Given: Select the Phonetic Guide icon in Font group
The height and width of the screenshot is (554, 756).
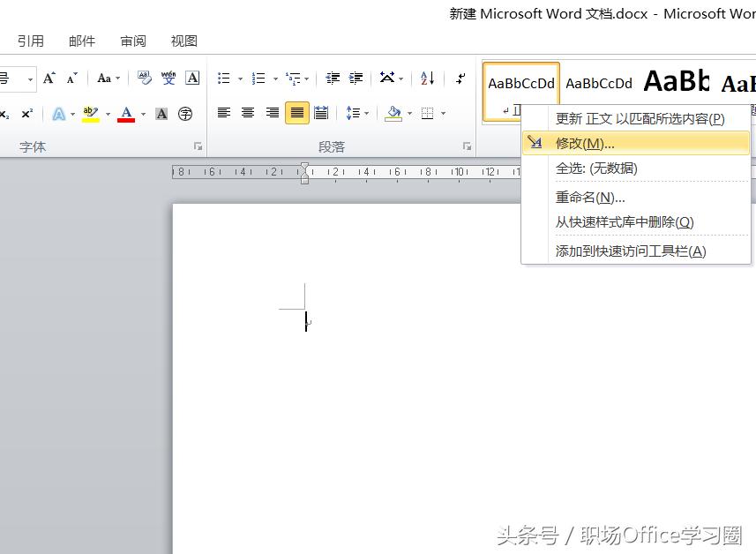Looking at the screenshot, I should click(x=168, y=78).
